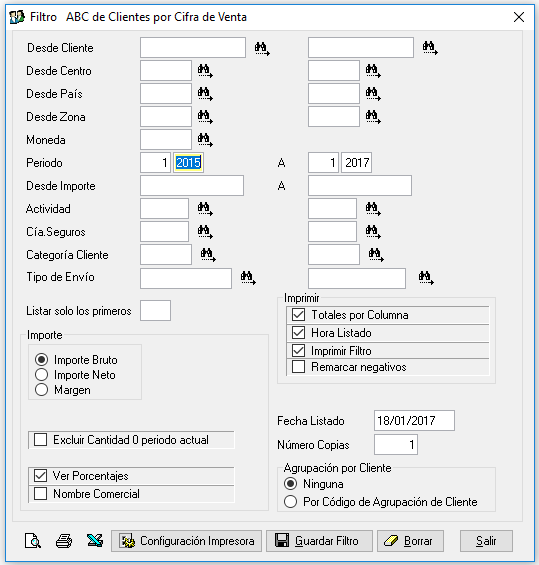Toggle the Nombre Comercial checkbox
539x565 pixels.
click(40, 493)
